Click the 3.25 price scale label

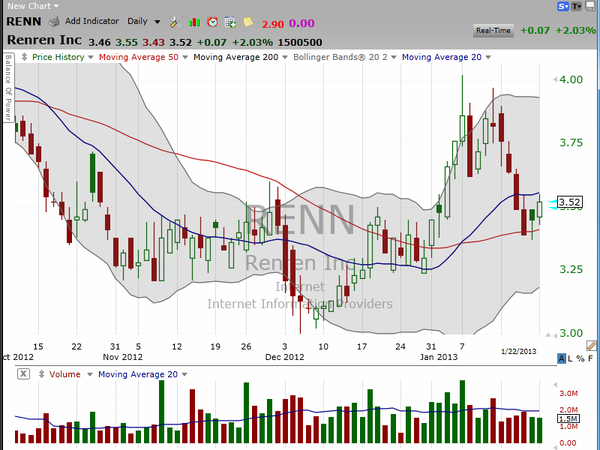pyautogui.click(x=571, y=269)
